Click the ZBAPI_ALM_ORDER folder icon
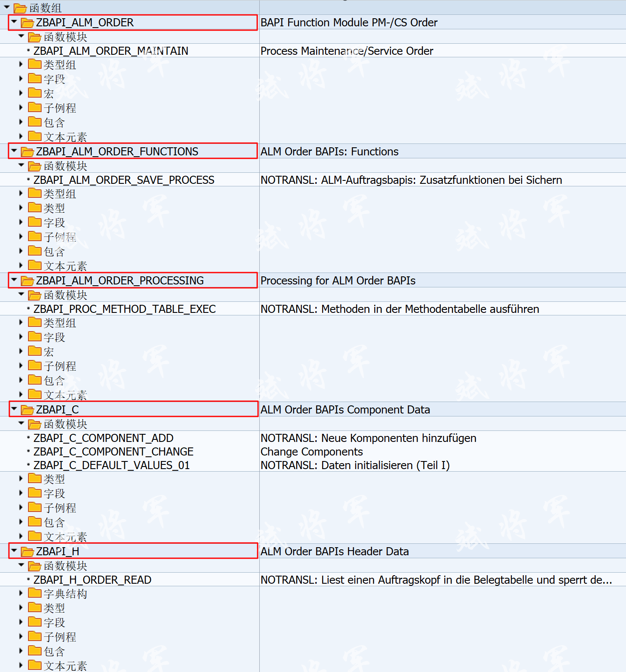 click(x=27, y=22)
